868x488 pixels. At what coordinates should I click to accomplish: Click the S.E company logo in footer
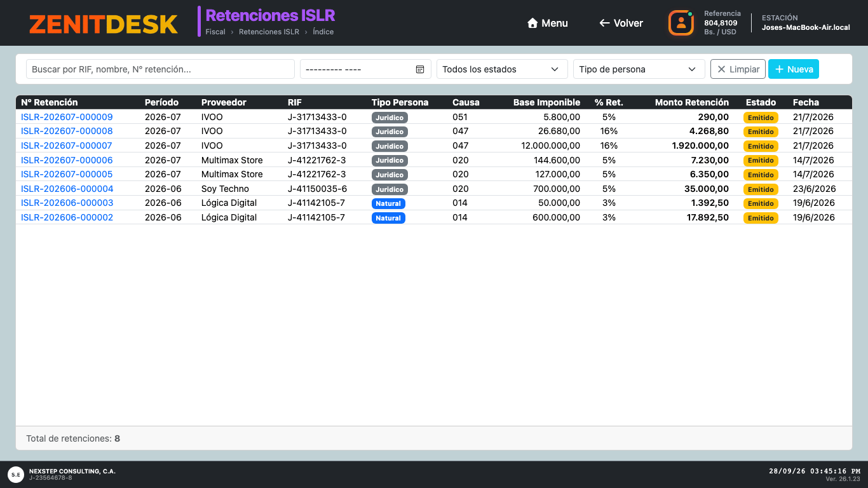point(16,474)
